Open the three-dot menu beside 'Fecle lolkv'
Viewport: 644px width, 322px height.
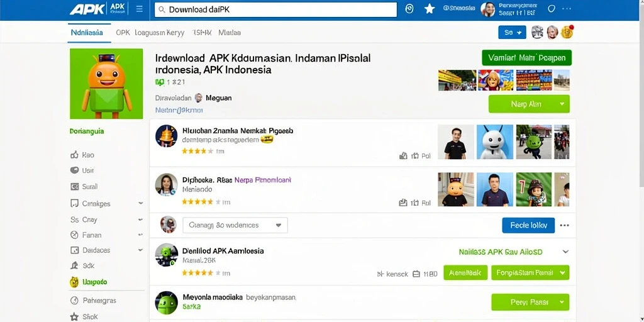click(x=564, y=225)
